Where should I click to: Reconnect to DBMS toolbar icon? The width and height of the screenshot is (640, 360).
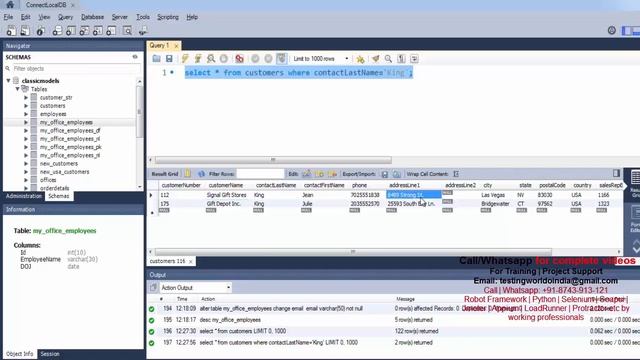pyautogui.click(x=142, y=31)
